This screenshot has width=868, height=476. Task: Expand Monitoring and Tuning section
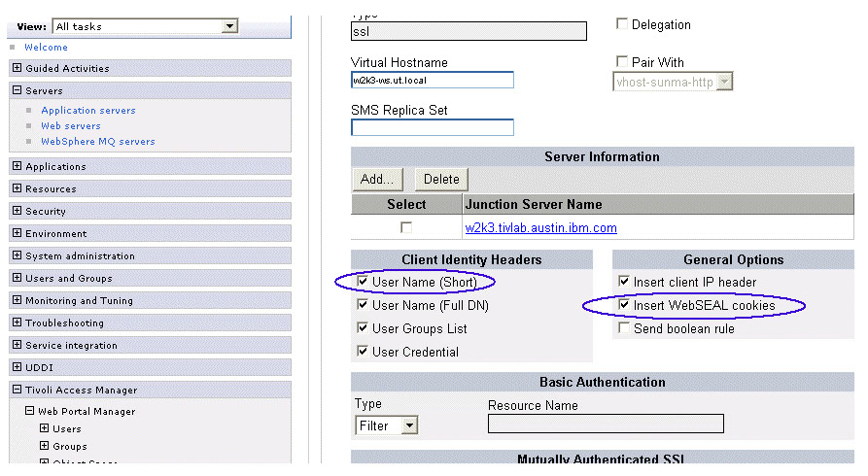tap(17, 300)
